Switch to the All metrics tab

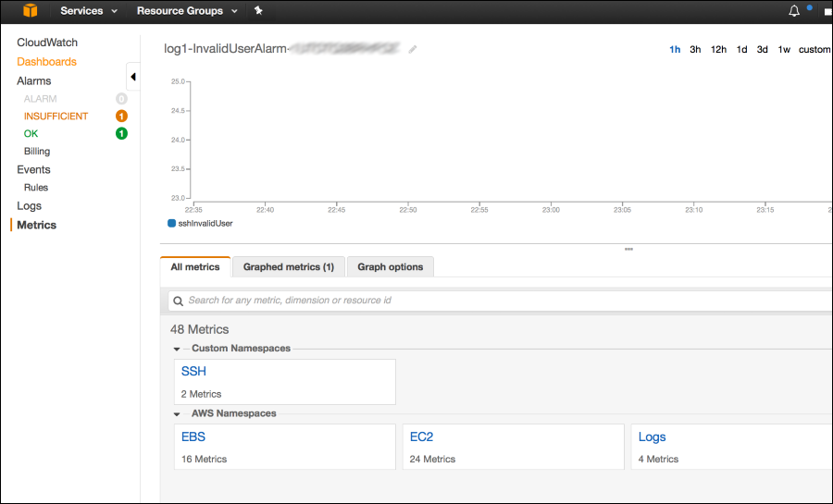pyautogui.click(x=195, y=267)
